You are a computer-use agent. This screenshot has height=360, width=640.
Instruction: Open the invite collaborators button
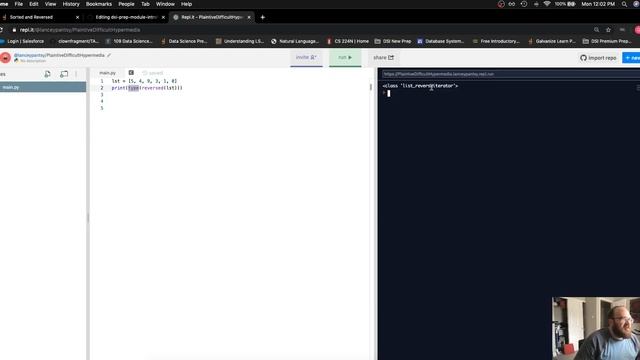(306, 58)
